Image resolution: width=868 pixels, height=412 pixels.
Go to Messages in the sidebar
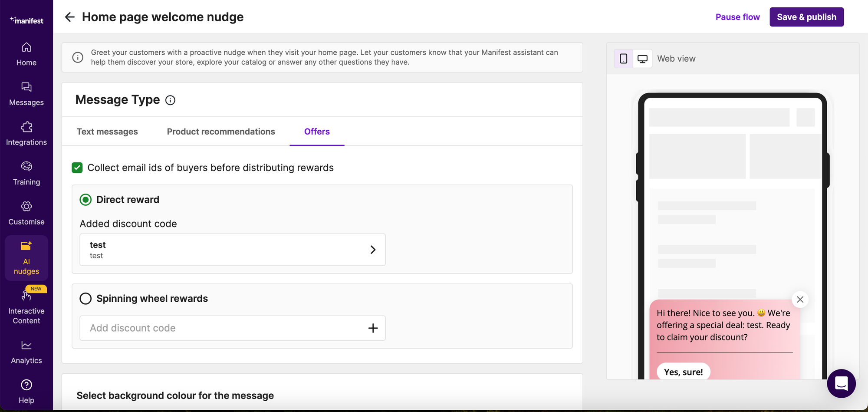tap(26, 94)
